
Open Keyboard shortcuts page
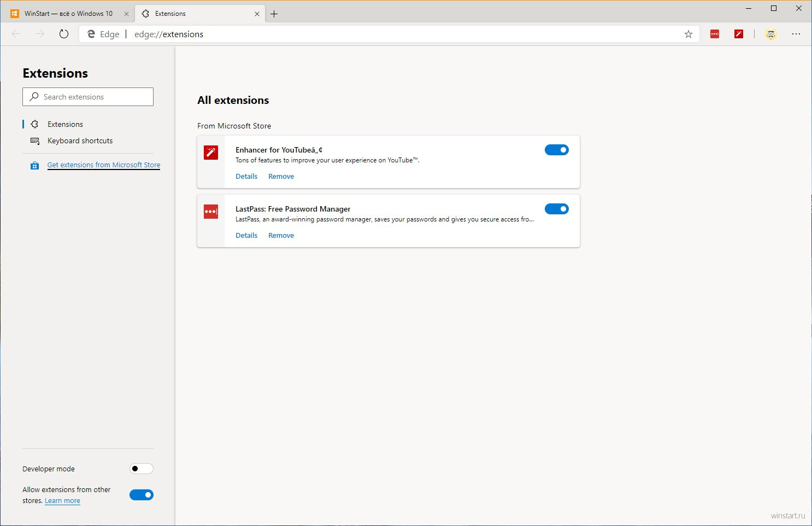(x=80, y=141)
